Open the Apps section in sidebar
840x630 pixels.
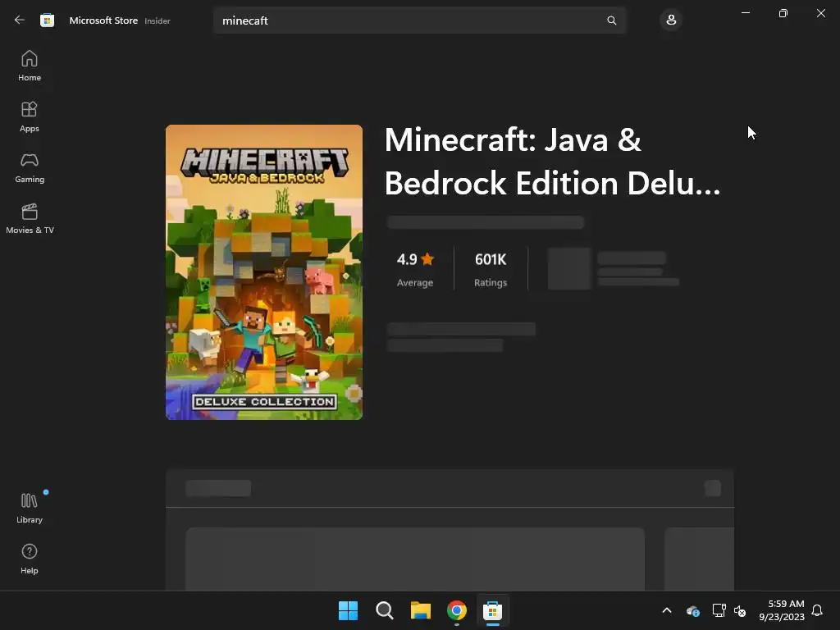pos(30,116)
